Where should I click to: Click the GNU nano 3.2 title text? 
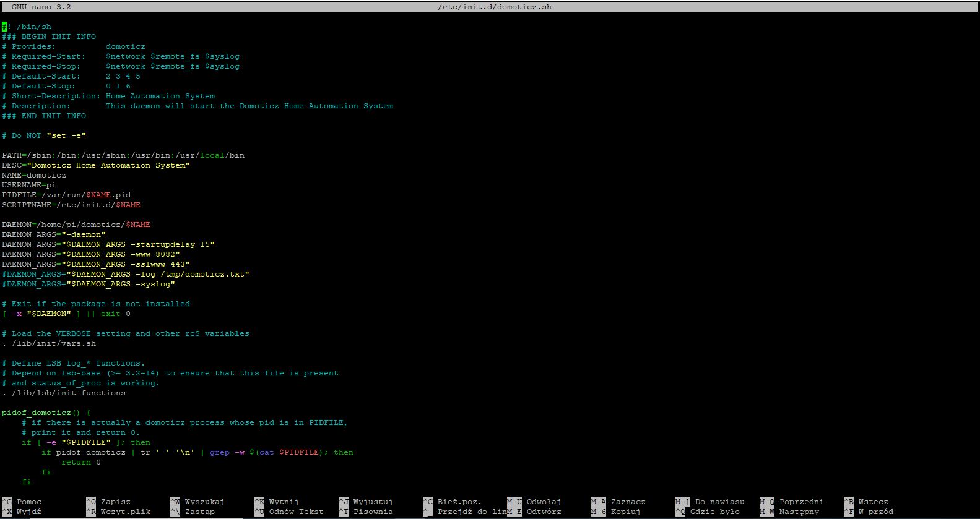[41, 7]
